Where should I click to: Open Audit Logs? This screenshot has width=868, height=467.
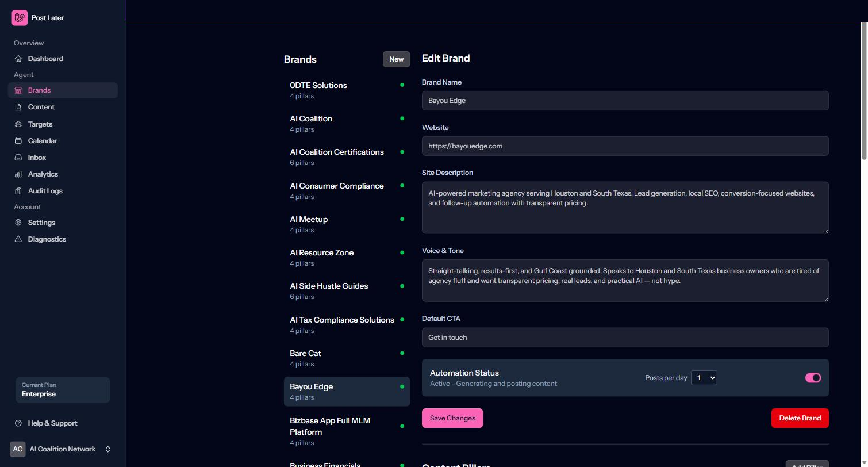tap(63, 191)
